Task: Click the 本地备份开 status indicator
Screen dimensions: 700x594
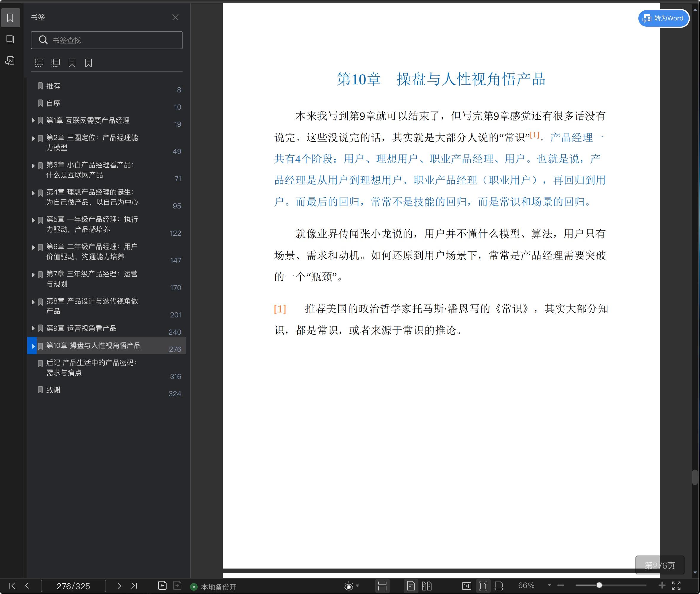Action: pyautogui.click(x=213, y=587)
